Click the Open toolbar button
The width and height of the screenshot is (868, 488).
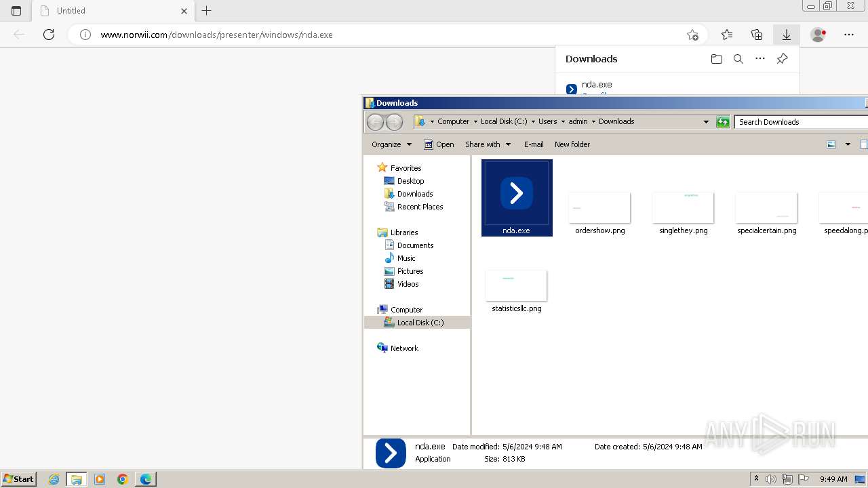pyautogui.click(x=439, y=144)
